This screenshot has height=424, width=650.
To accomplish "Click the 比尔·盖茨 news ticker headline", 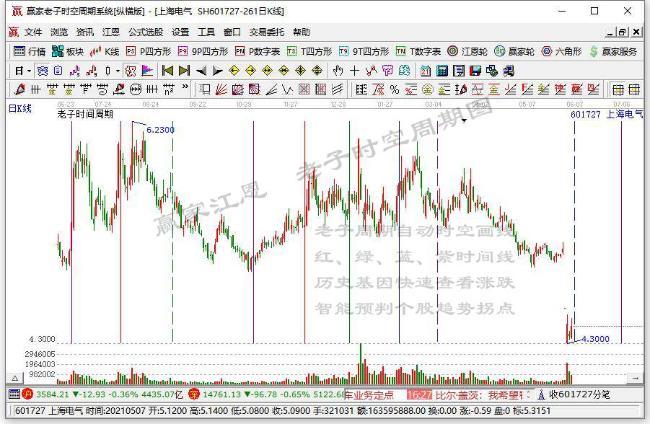I will click(483, 395).
